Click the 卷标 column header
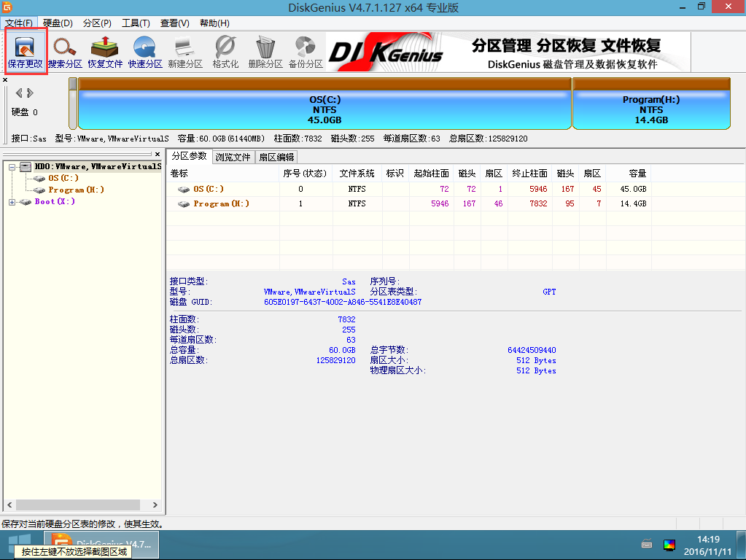This screenshot has height=560, width=746. [x=222, y=174]
